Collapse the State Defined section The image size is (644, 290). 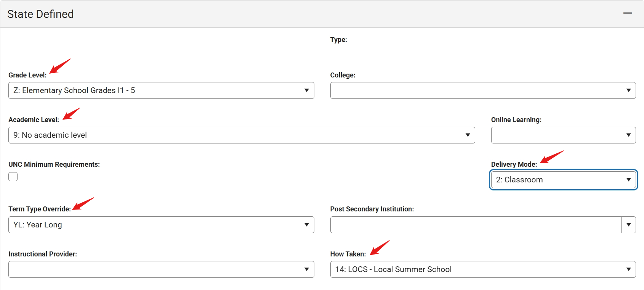(627, 13)
